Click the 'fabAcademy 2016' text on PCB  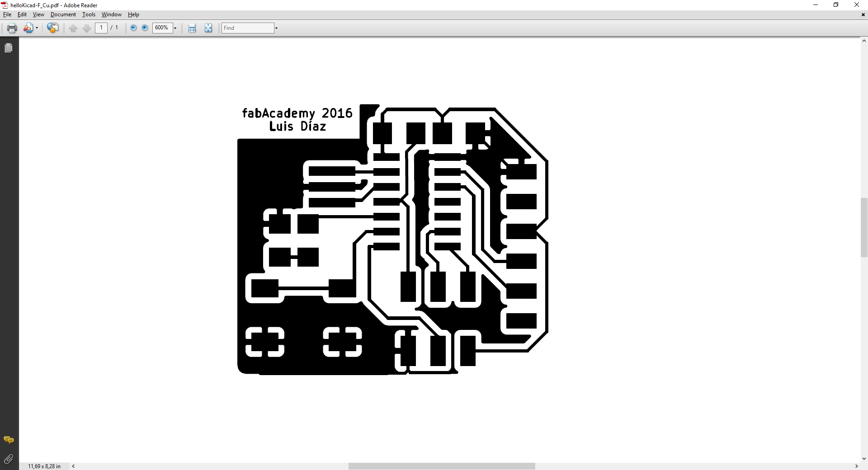(x=297, y=113)
